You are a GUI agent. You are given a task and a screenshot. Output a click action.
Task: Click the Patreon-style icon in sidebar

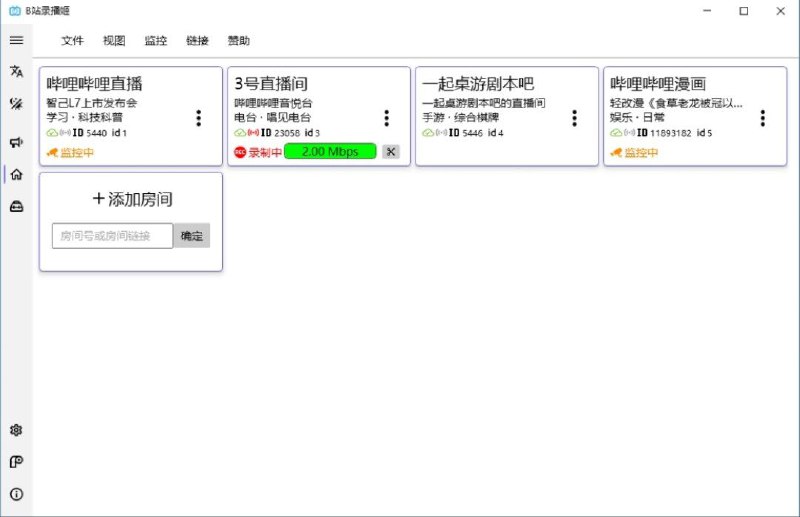pyautogui.click(x=16, y=462)
